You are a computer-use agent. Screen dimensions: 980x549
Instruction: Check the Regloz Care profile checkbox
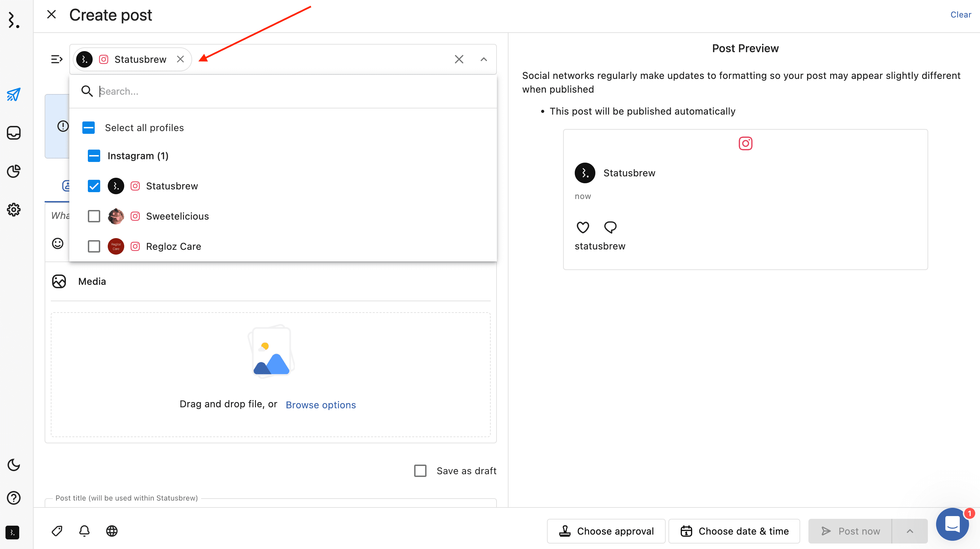click(94, 246)
